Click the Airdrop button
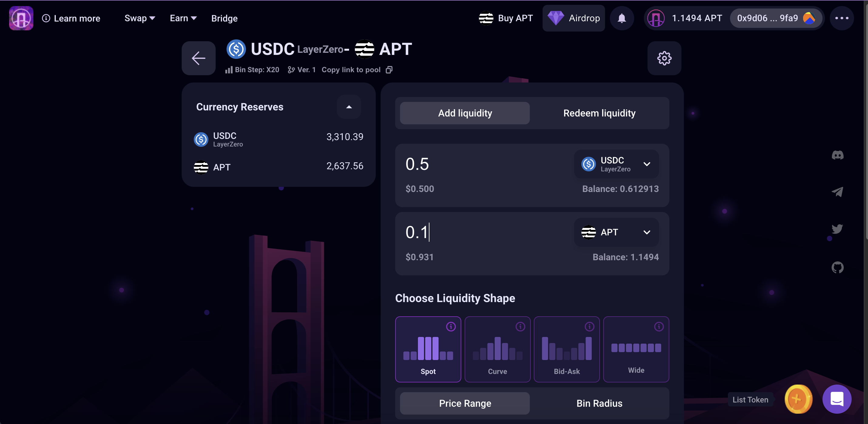868x424 pixels. (574, 18)
